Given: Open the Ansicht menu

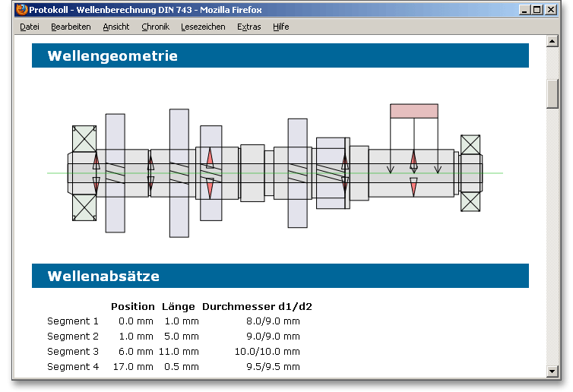Looking at the screenshot, I should (x=116, y=27).
